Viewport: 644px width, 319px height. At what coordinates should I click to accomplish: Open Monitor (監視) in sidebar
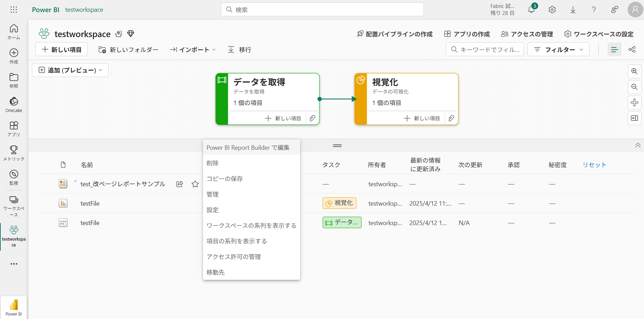pos(14,178)
